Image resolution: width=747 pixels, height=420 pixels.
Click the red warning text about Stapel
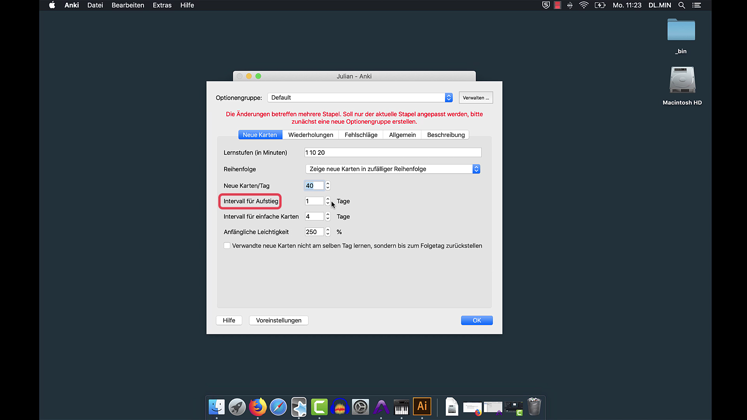[354, 118]
